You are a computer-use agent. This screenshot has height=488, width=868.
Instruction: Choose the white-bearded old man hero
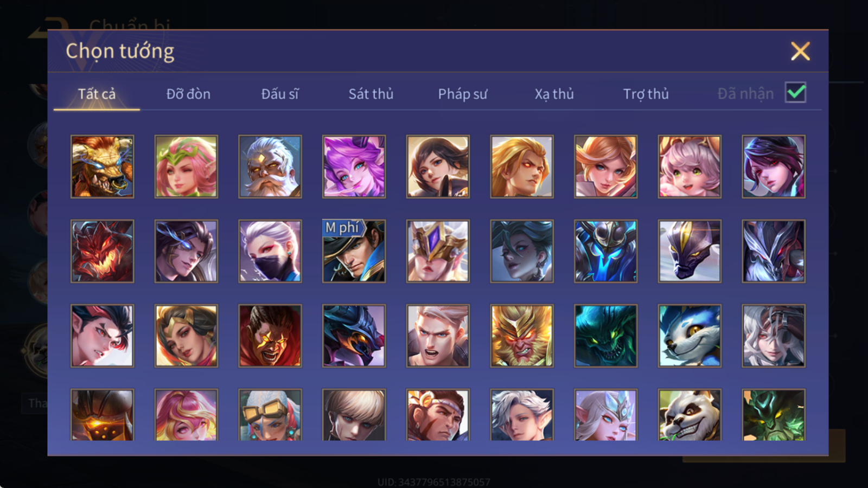[x=270, y=166]
